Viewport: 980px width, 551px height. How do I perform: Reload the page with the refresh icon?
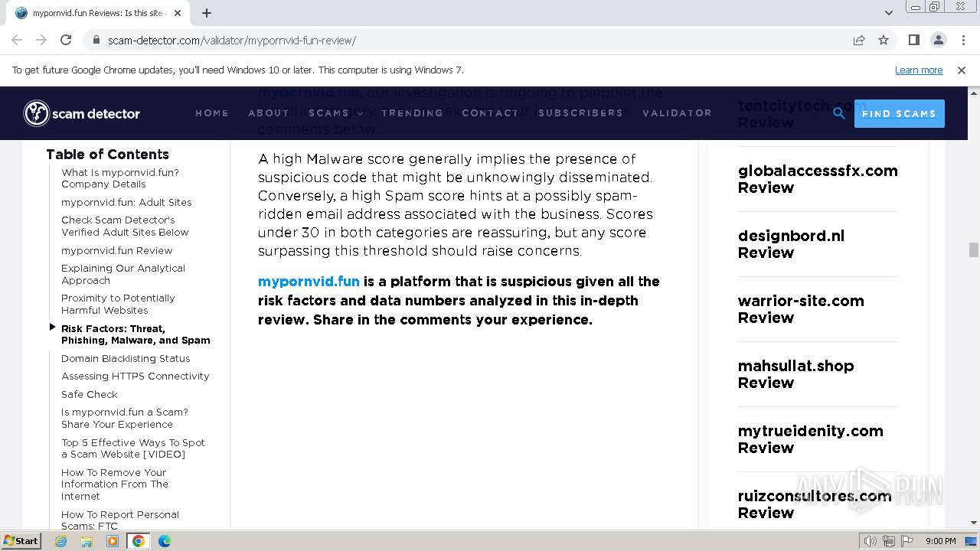[x=66, y=40]
